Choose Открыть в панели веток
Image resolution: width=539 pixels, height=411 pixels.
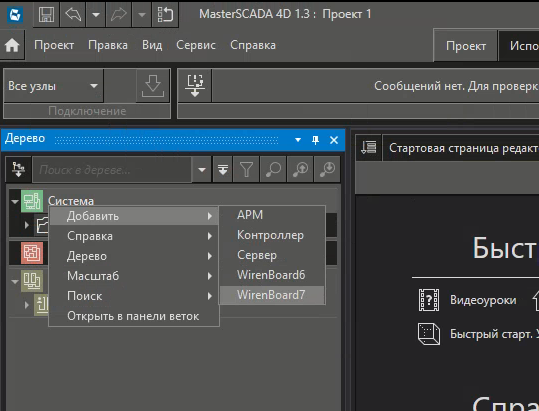click(134, 316)
